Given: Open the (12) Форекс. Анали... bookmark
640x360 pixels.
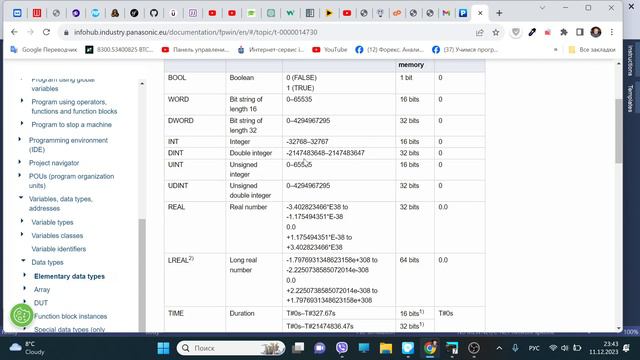Looking at the screenshot, I should [x=390, y=50].
